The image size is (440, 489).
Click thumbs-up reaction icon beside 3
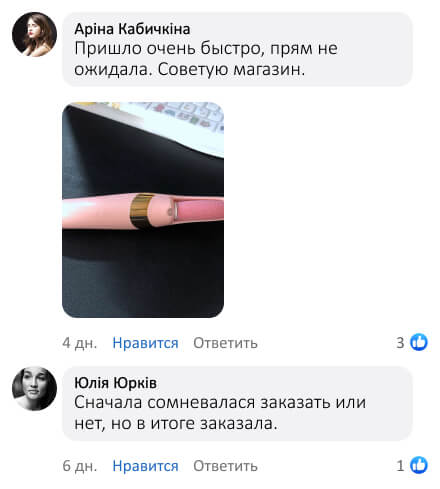[419, 342]
